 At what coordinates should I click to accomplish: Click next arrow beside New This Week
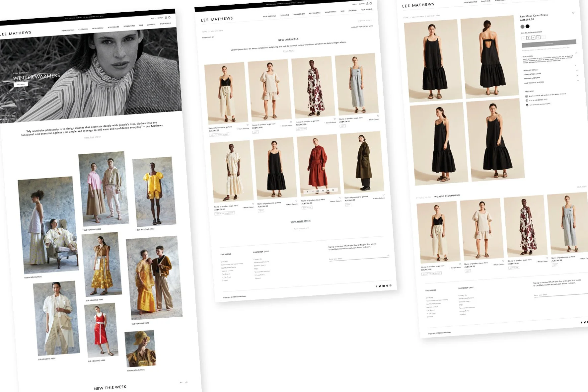186,382
